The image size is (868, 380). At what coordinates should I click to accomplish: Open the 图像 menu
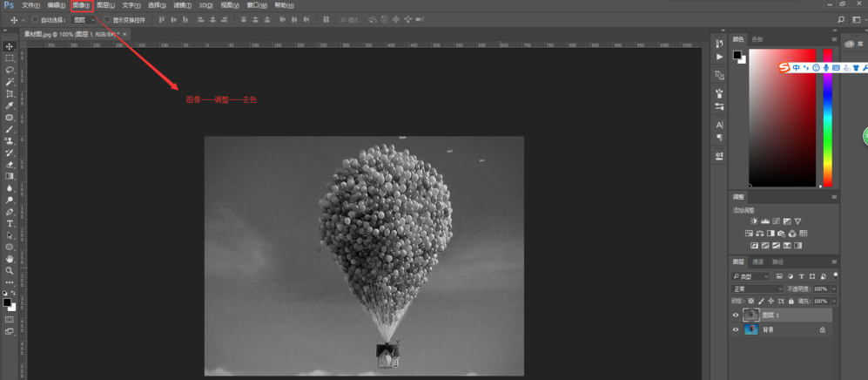point(81,5)
